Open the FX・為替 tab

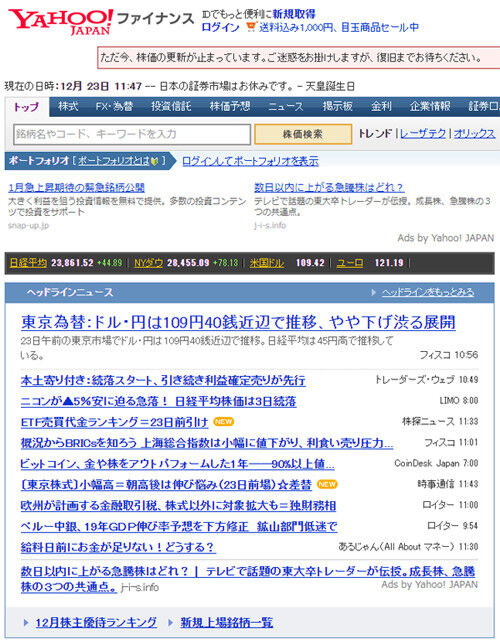[114, 106]
